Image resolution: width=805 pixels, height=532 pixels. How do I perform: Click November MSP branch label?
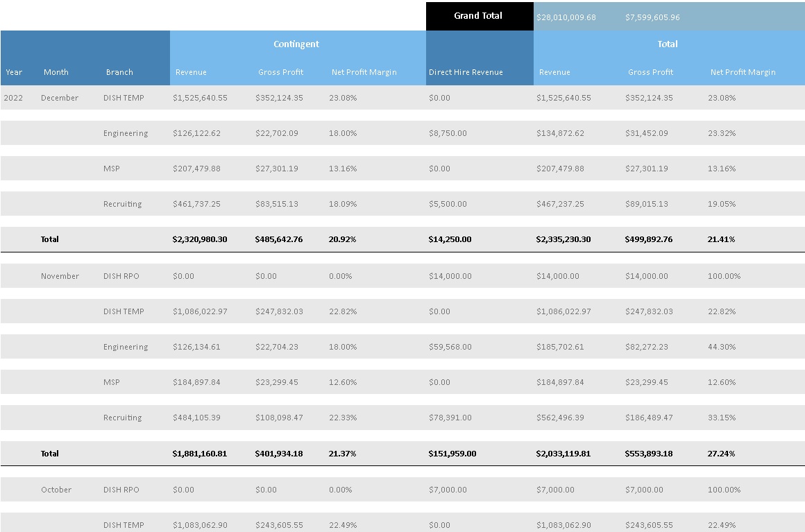[112, 382]
